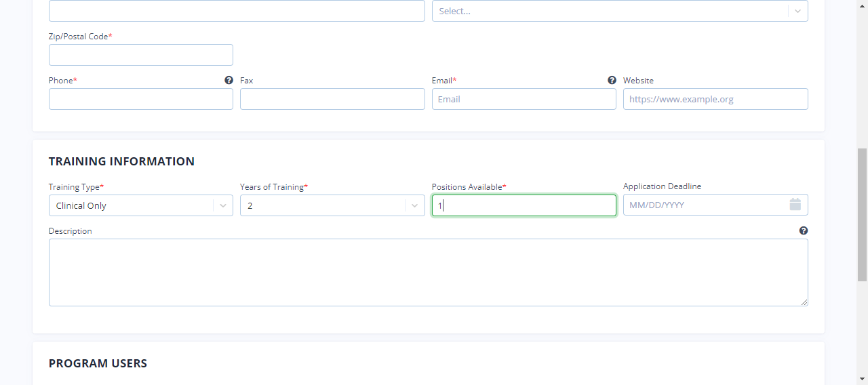Click the Years of Training value 2
Viewport: 868px width, 385px height.
click(250, 205)
